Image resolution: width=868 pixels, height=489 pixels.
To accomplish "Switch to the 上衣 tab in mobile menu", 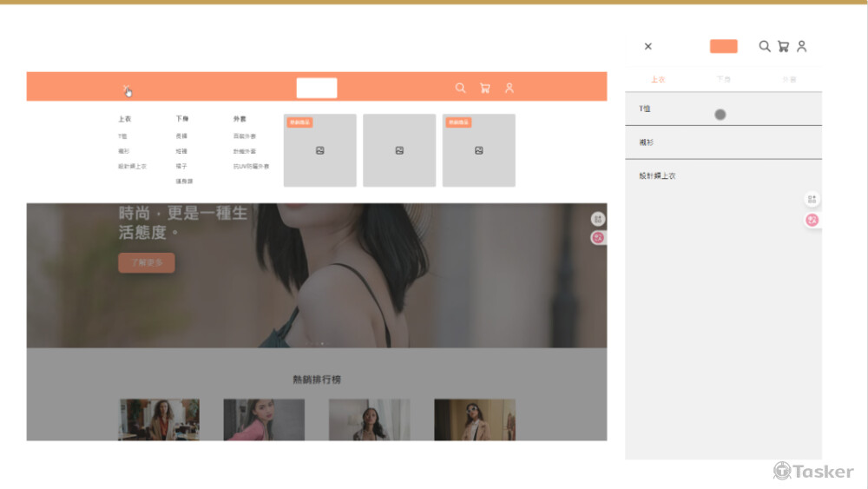I will click(658, 79).
